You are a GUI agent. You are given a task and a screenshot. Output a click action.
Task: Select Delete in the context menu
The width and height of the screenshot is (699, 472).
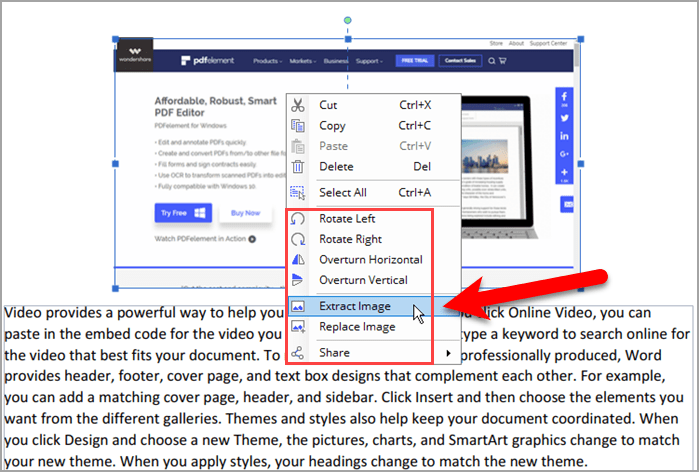pyautogui.click(x=374, y=167)
